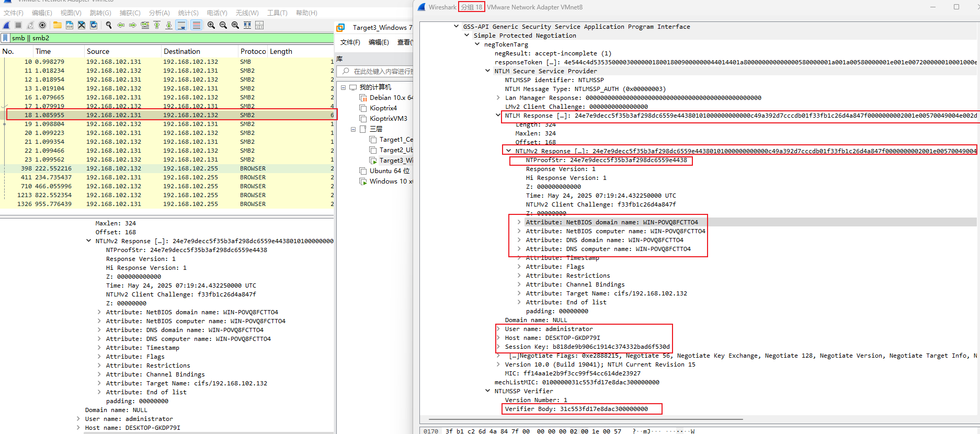Screen dimensions: 980x434
Task: Open VMware 编辑(E) menu
Action: coord(379,42)
